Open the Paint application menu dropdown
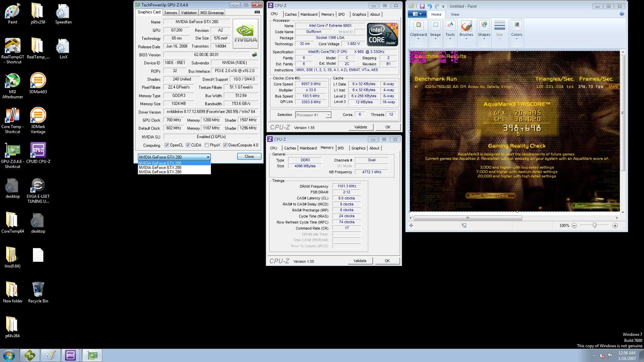 pos(417,14)
